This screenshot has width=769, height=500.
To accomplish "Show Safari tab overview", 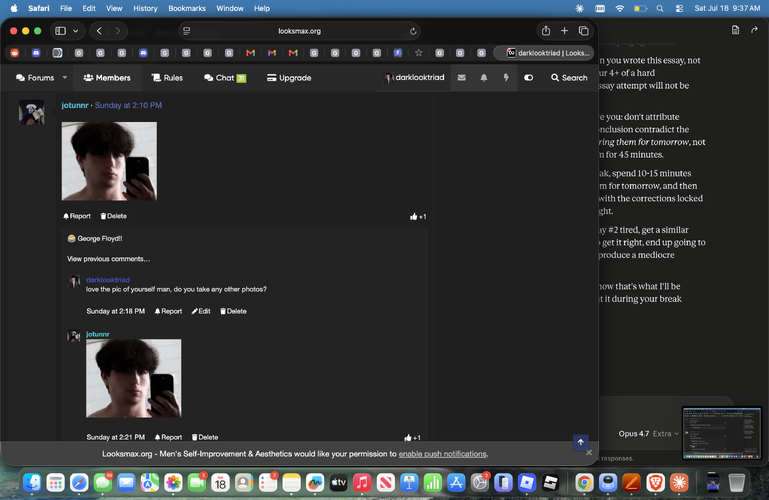I will (584, 31).
